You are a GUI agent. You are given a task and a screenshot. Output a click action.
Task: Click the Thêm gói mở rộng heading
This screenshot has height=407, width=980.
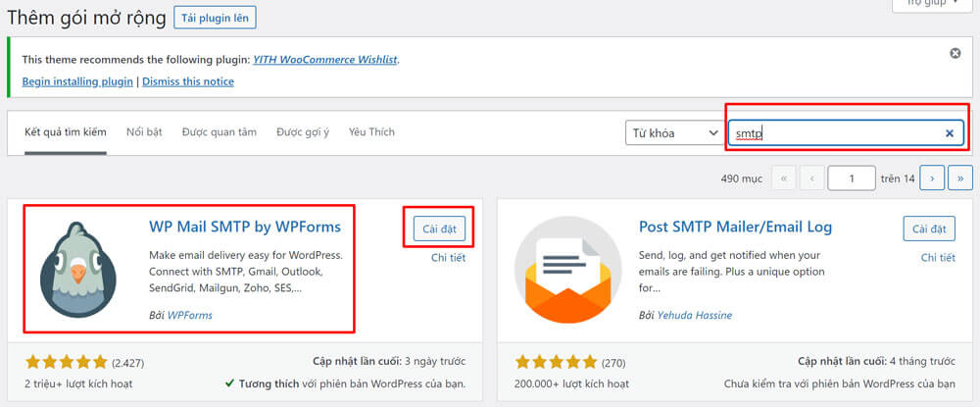point(87,18)
